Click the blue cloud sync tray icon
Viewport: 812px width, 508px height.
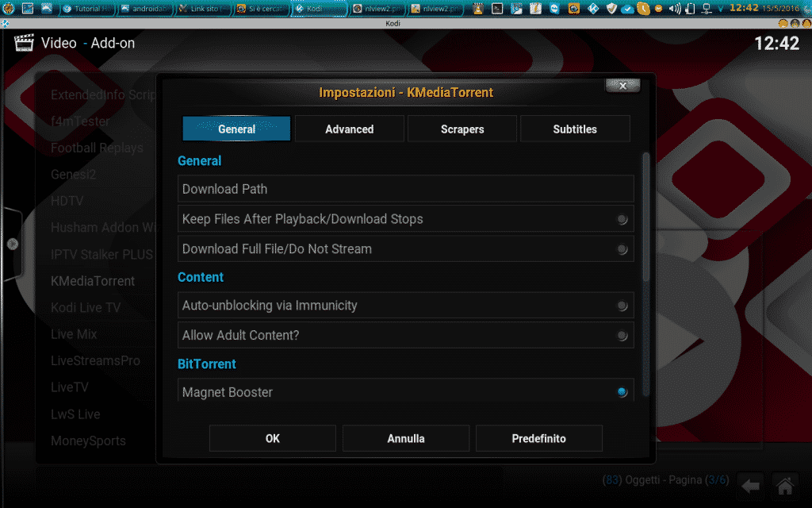coord(627,9)
